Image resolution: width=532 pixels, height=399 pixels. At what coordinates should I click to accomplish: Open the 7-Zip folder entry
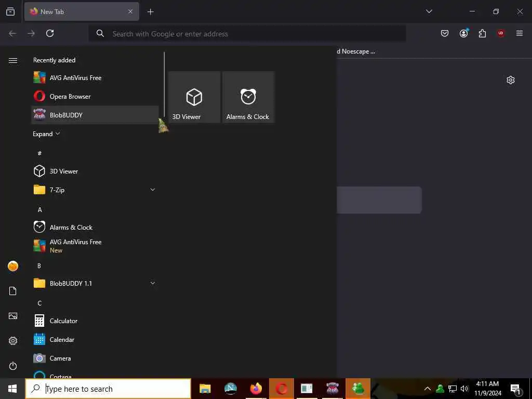coord(95,190)
